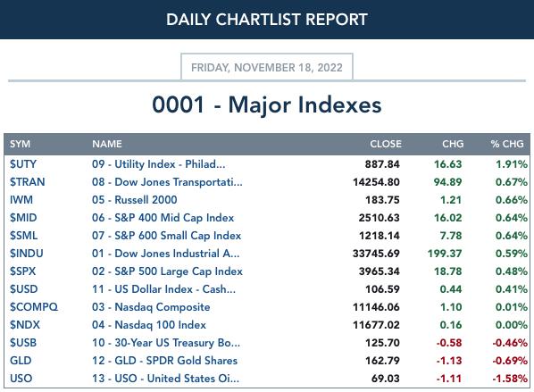Image resolution: width=534 pixels, height=392 pixels.
Task: Click 12 - GLD - SPDR Gold Shares
Action: tap(164, 361)
